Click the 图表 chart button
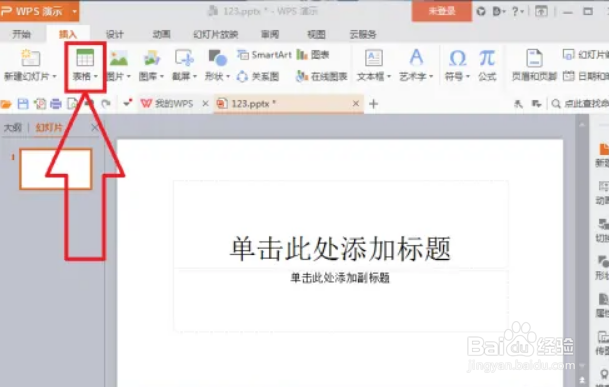The height and width of the screenshot is (387, 609). pos(313,55)
